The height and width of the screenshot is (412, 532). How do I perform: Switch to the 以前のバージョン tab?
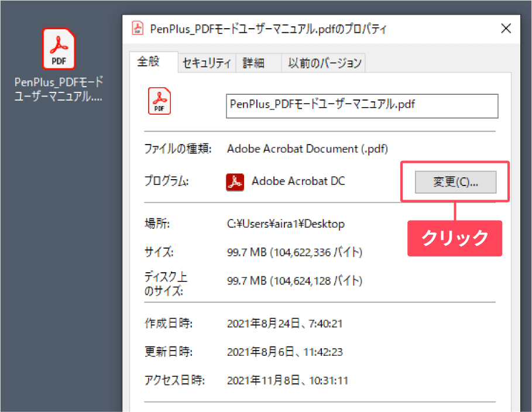click(x=323, y=63)
